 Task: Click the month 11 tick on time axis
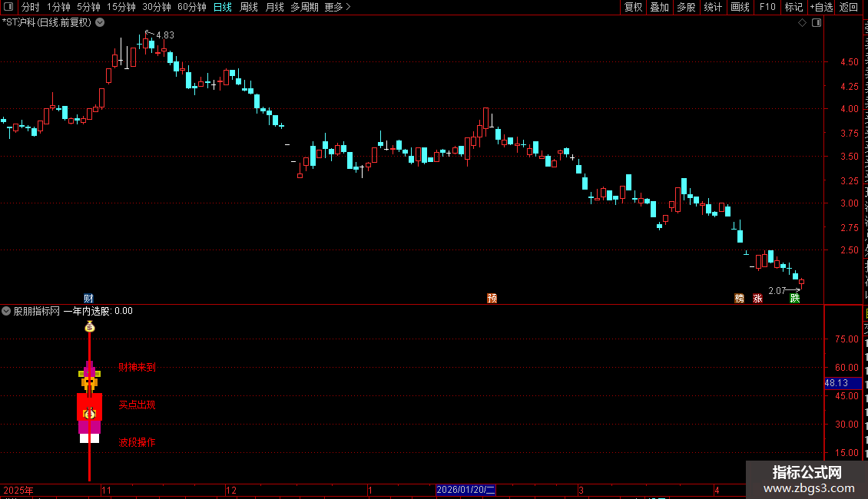[106, 490]
